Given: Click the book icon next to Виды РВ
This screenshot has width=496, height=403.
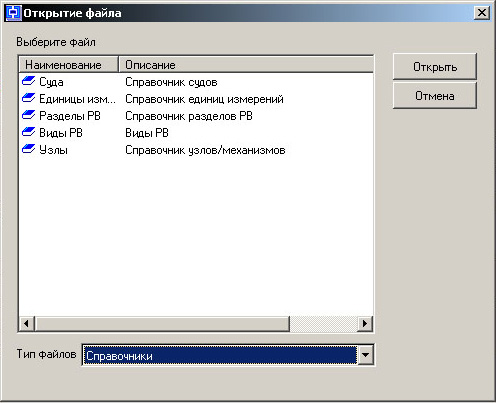Looking at the screenshot, I should (x=28, y=132).
